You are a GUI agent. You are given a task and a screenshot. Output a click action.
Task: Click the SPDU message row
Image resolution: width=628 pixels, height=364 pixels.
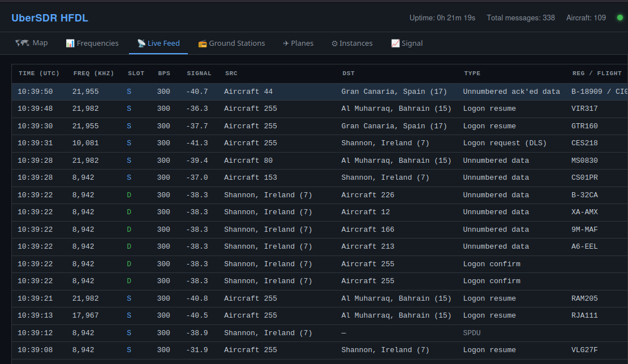[283, 332]
